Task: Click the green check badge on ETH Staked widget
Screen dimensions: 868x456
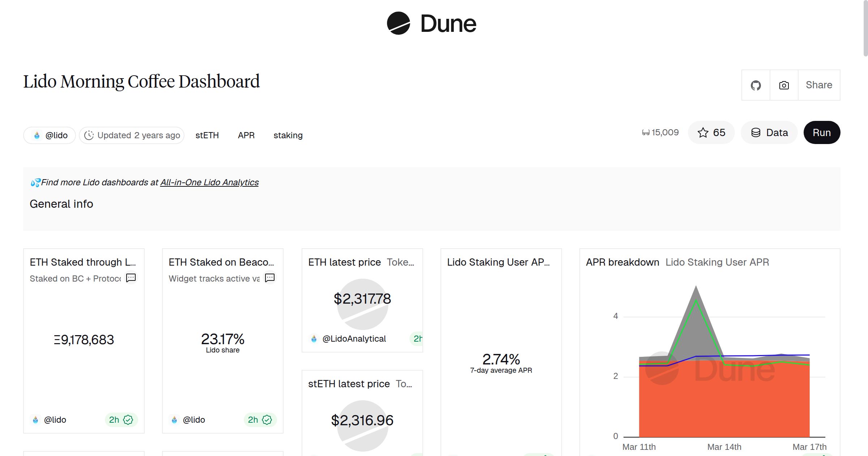Action: point(128,420)
